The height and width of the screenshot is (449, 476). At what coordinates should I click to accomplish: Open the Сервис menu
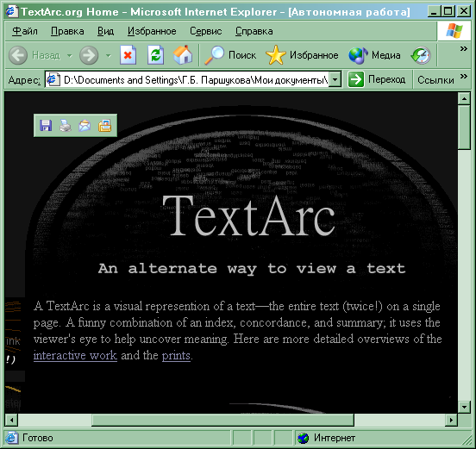pos(206,31)
